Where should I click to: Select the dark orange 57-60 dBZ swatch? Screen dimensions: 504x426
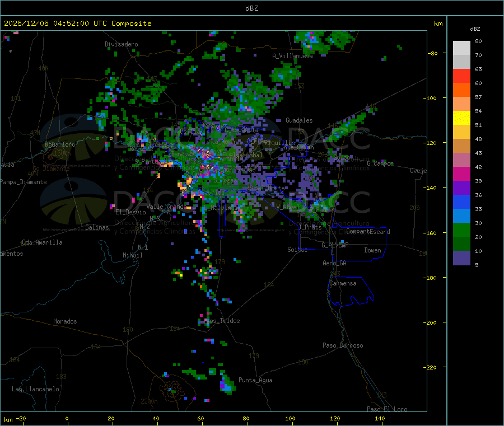(461, 90)
